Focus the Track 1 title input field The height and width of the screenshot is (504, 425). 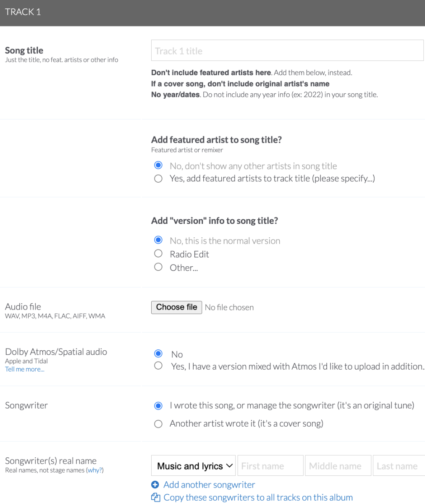(x=287, y=51)
